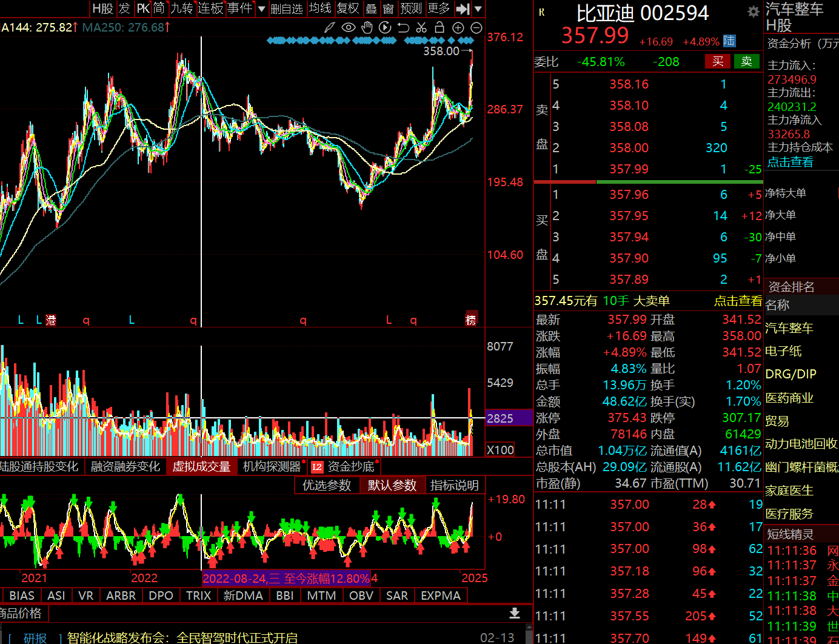839x644 pixels.
Task: Select the SAR indicator tab
Action: (x=397, y=595)
